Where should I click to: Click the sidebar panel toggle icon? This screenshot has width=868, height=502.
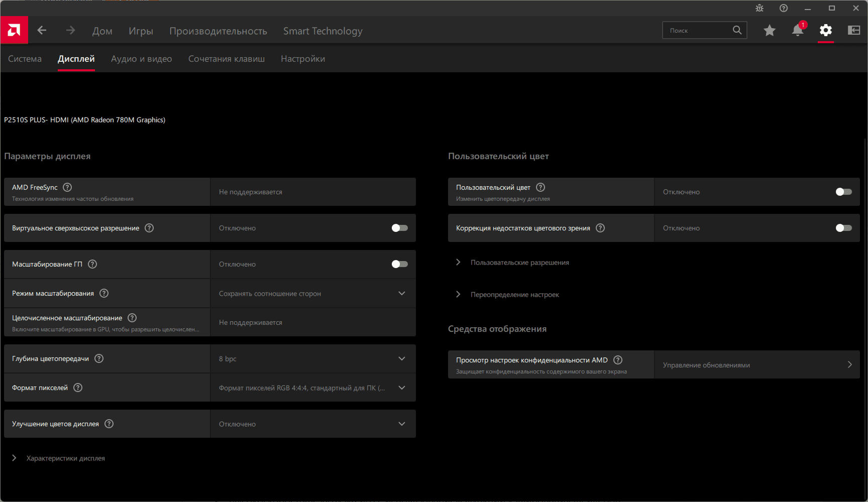[853, 31]
